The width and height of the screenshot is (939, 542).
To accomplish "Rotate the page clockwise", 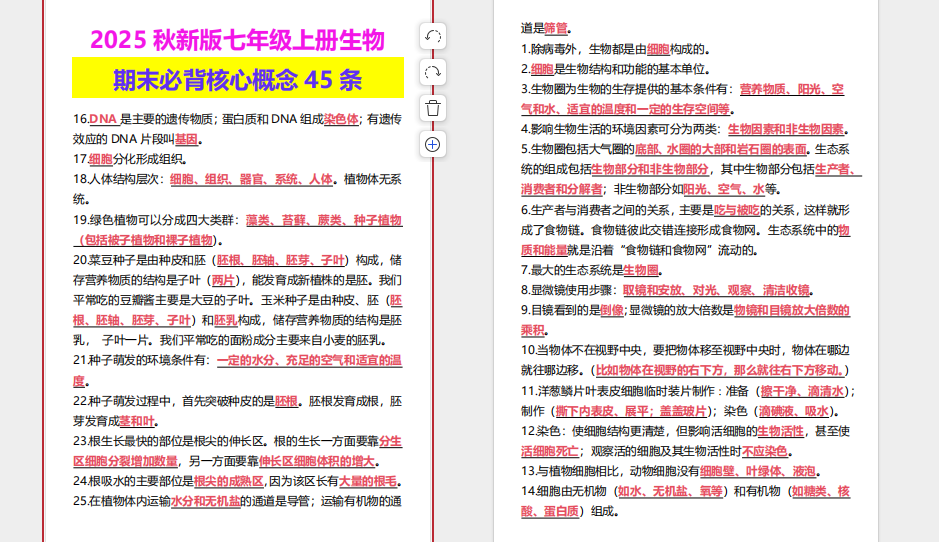I will pyautogui.click(x=432, y=73).
